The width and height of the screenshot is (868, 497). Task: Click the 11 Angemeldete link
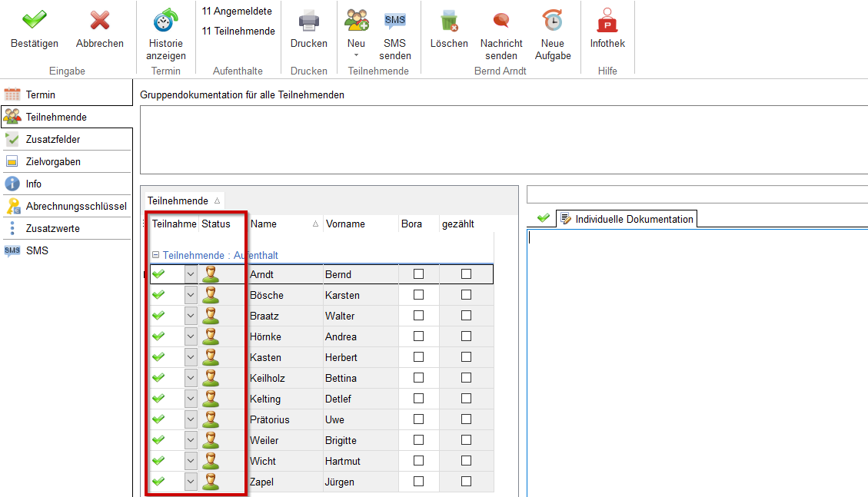237,12
